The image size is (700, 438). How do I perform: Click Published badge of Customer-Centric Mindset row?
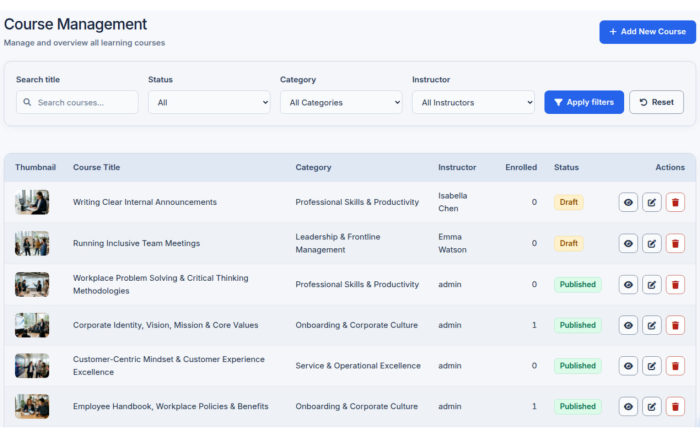tap(578, 366)
